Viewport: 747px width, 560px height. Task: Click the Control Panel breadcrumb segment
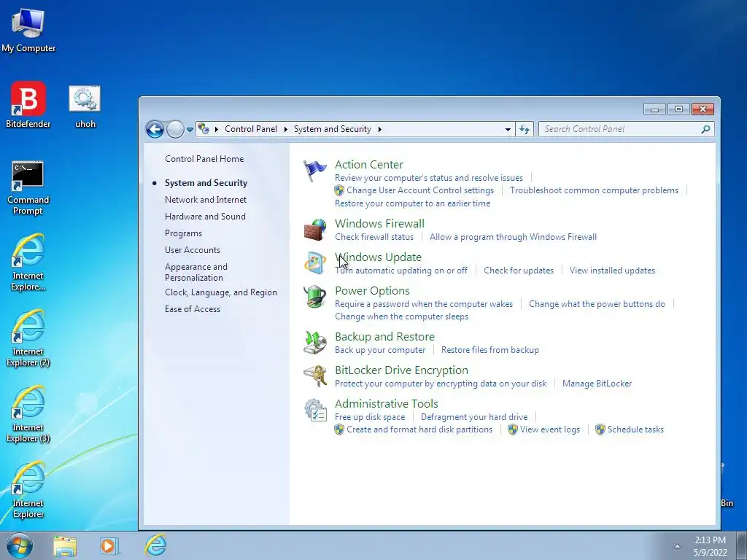click(x=251, y=129)
